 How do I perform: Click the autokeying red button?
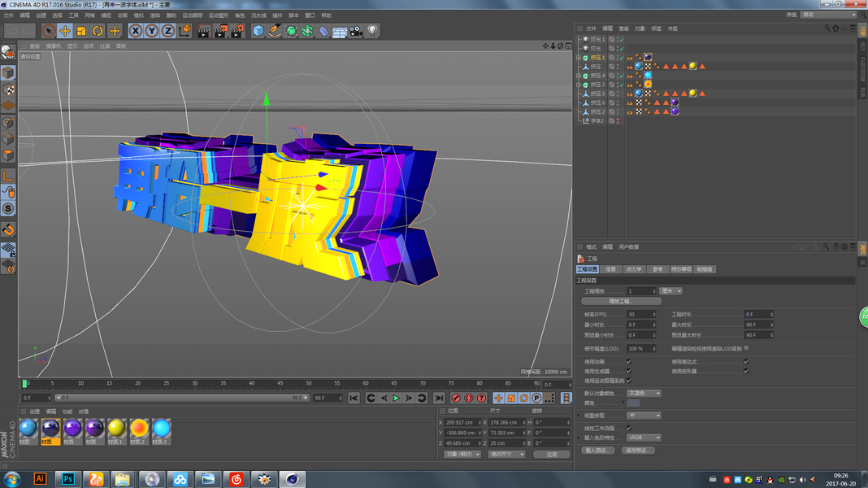coord(468,399)
